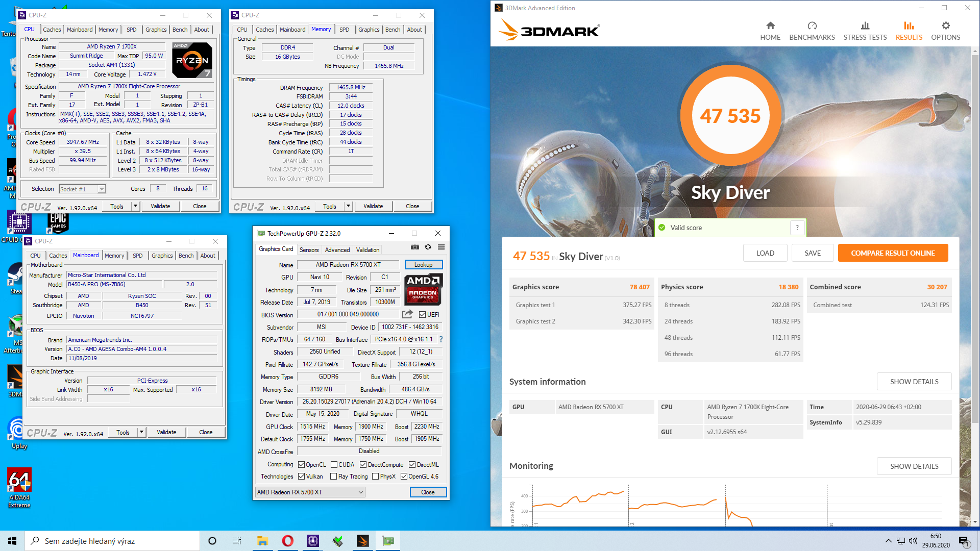Open Task View from the taskbar
Screen dimensions: 980x551
(237, 541)
